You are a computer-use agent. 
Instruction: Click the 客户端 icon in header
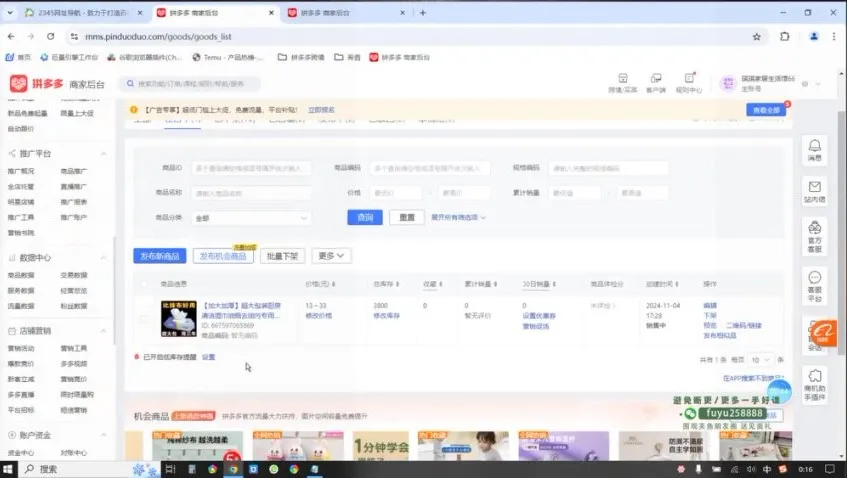pyautogui.click(x=655, y=81)
